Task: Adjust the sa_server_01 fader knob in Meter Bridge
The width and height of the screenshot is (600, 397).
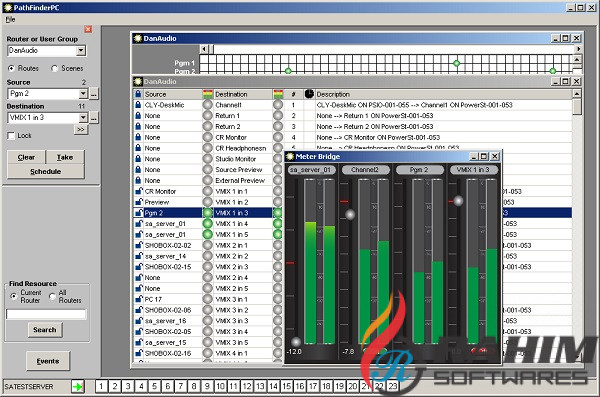Action: [x=296, y=341]
